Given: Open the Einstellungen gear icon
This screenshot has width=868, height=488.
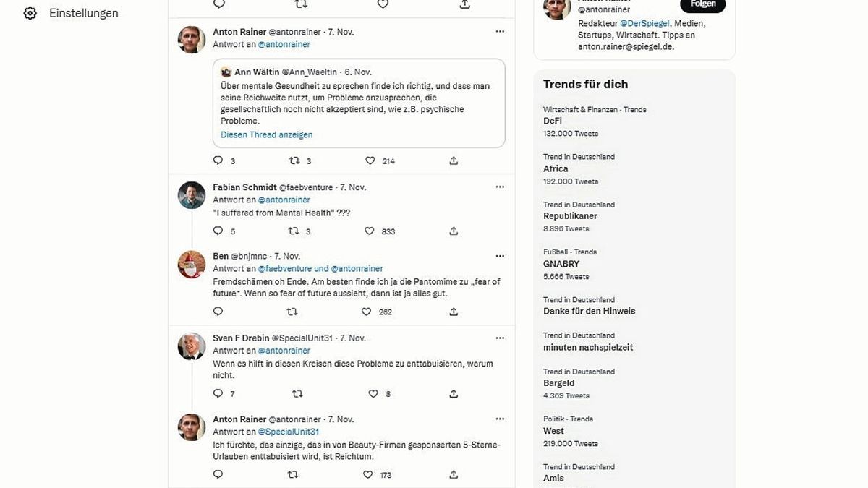Looking at the screenshot, I should 30,13.
